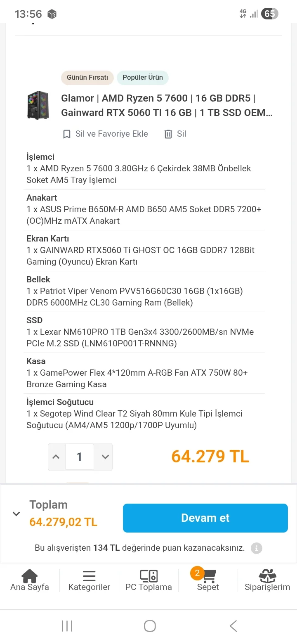
Task: Open Android recent apps button
Action: coord(67,626)
